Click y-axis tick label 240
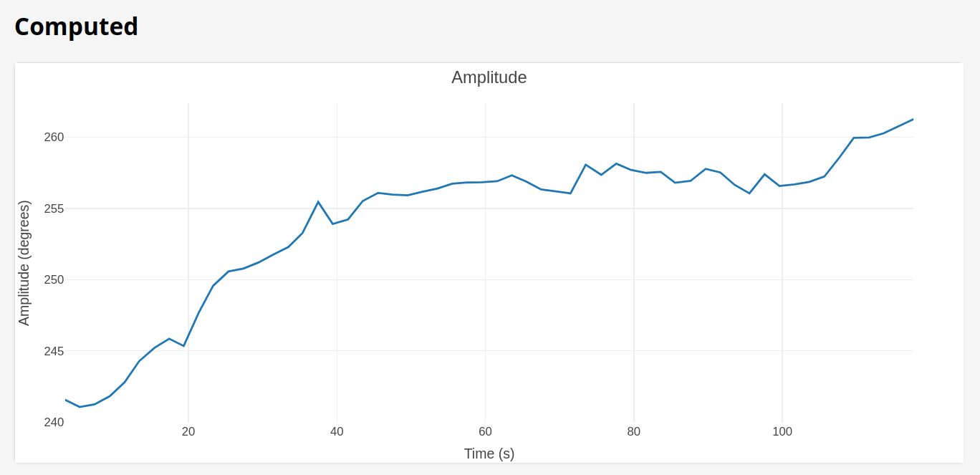This screenshot has width=980, height=475. pos(54,422)
